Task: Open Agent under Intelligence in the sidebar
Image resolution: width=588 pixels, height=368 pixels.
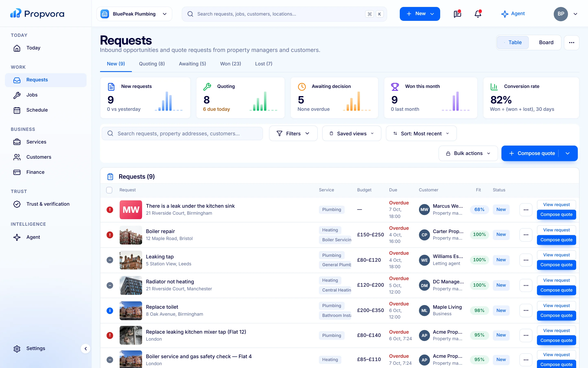Action: pyautogui.click(x=46, y=237)
